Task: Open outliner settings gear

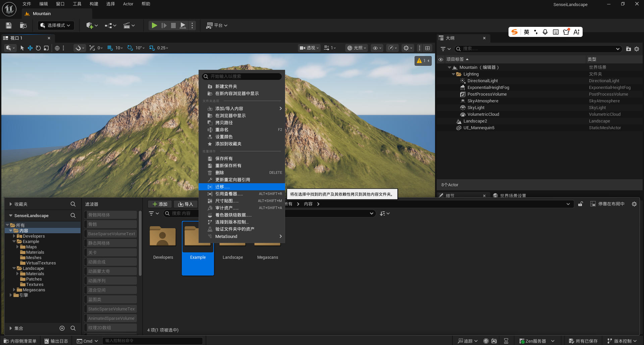Action: point(637,49)
